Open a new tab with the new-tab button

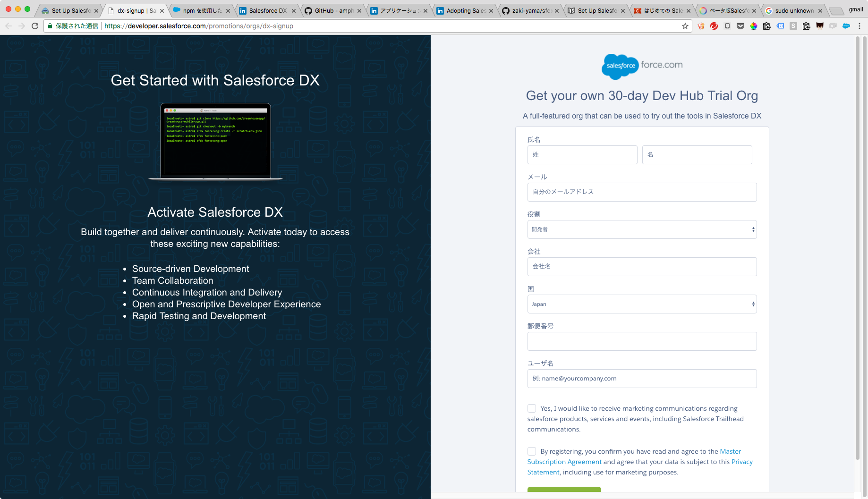click(836, 11)
